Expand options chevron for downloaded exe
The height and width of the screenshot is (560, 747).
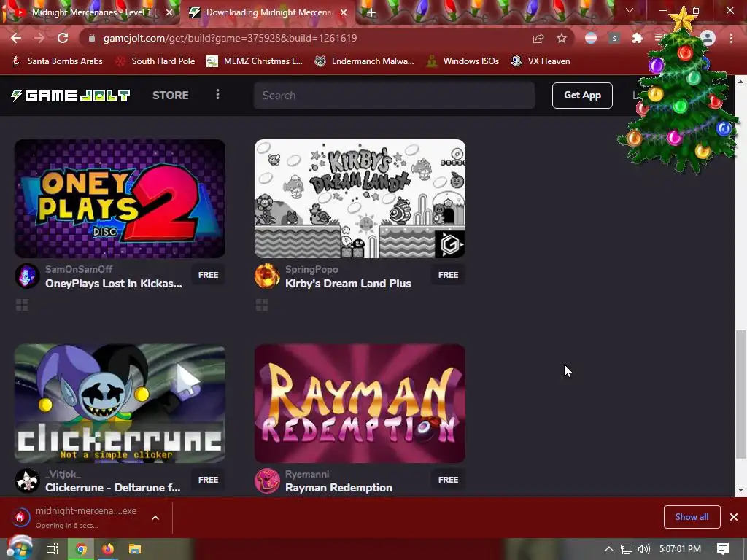155,518
